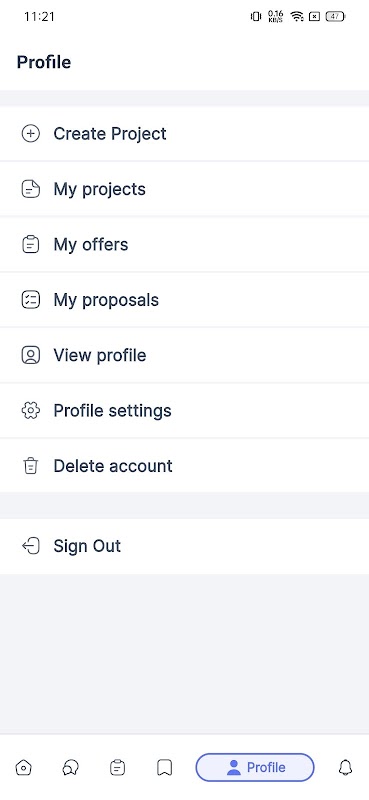Open the bookmarks saved tab

coord(164,767)
